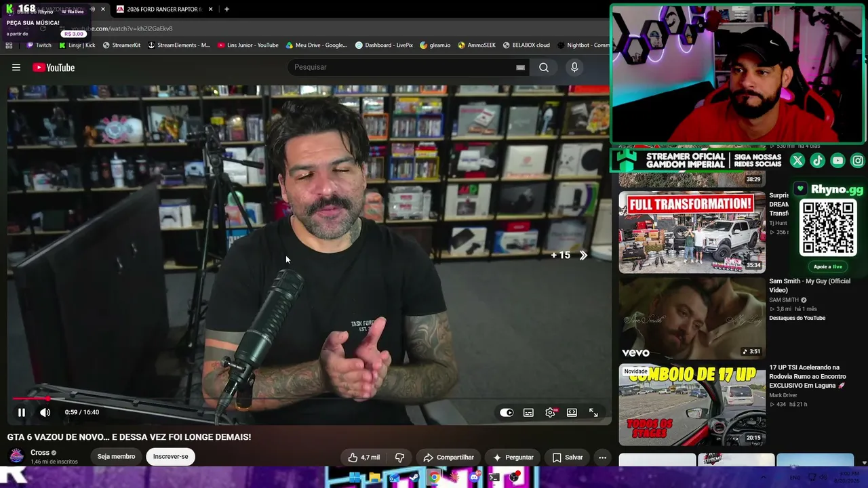Screen dimensions: 868x488
Task: Open the YouTube social icon in overlay
Action: [837, 161]
